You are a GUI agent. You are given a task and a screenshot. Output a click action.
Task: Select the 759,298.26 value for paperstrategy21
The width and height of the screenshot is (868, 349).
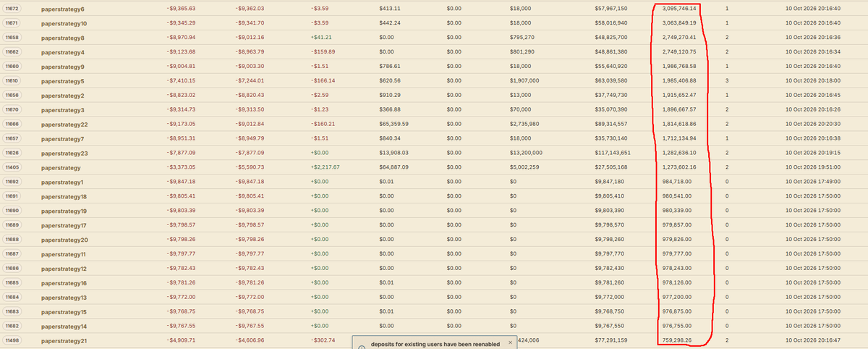pos(676,340)
